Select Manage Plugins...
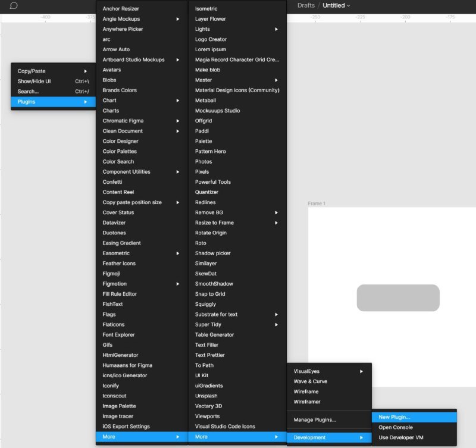 [x=330, y=420]
